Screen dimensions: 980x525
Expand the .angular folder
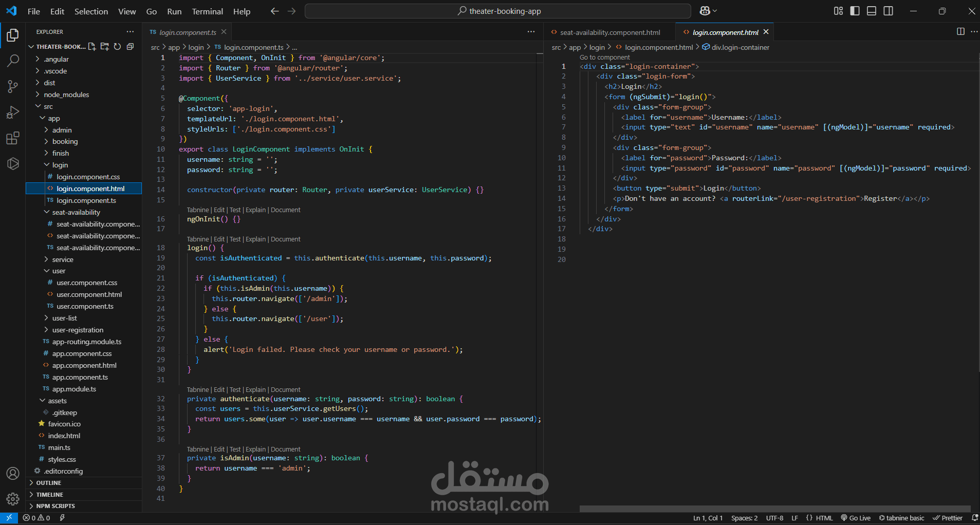(x=84, y=59)
